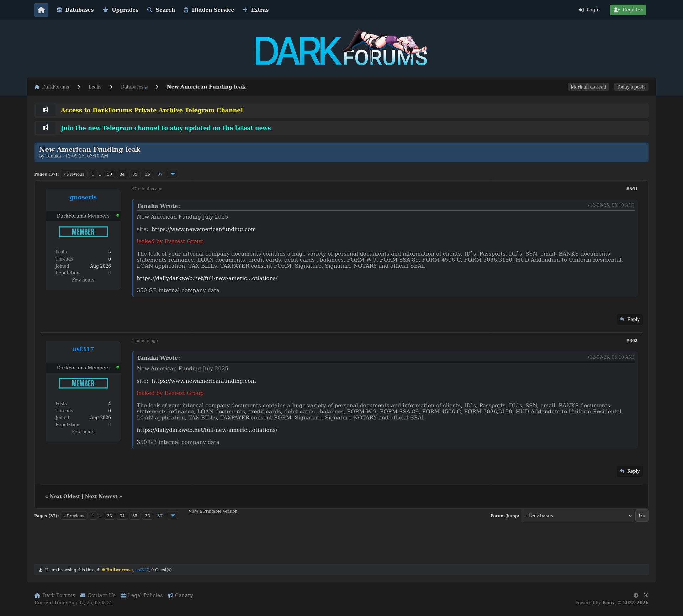The height and width of the screenshot is (616, 683).
Task: Open post #361 permalink
Action: (x=632, y=189)
